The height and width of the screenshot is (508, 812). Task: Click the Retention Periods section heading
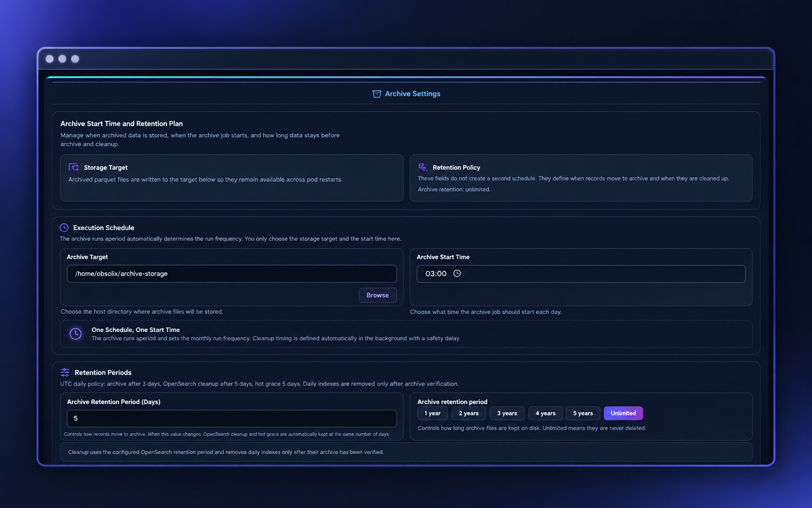pos(103,372)
